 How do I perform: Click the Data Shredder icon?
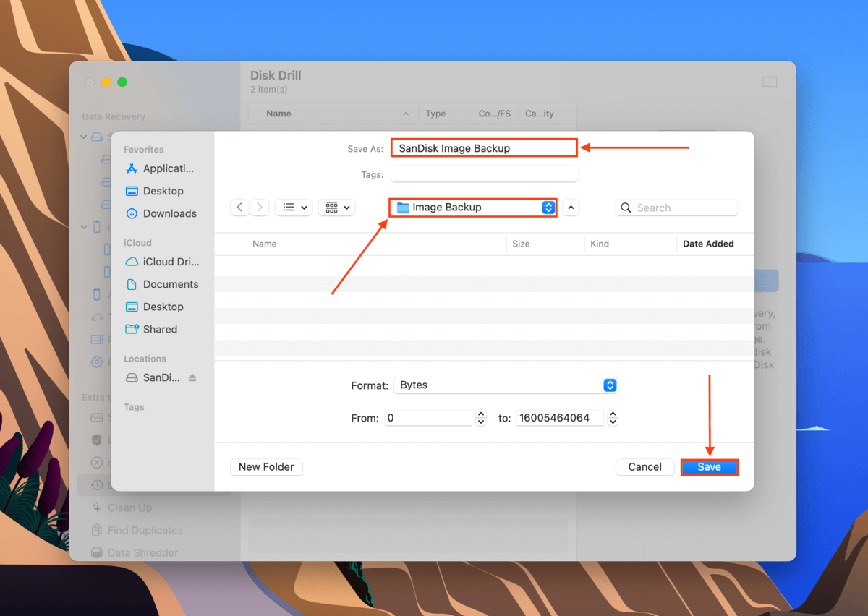click(96, 552)
